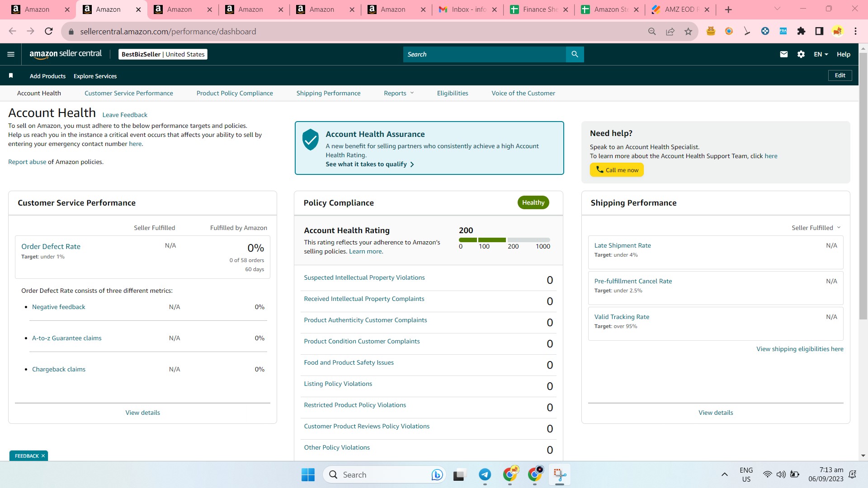Click Late Shipment Rate link

pyautogui.click(x=623, y=245)
